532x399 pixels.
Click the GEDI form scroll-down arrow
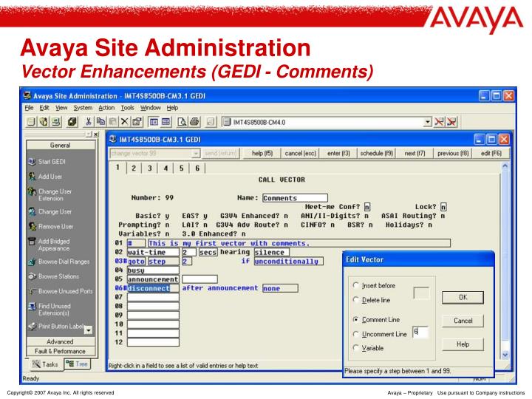point(505,355)
